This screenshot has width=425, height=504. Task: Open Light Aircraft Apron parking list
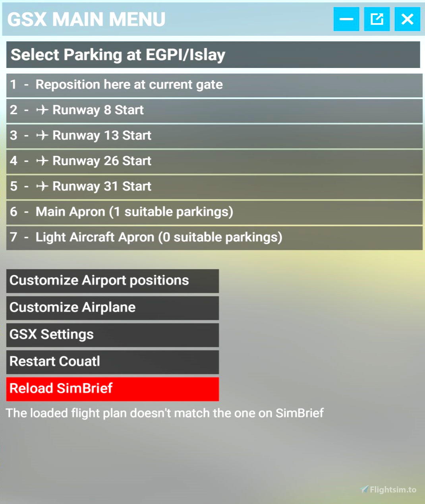click(214, 238)
